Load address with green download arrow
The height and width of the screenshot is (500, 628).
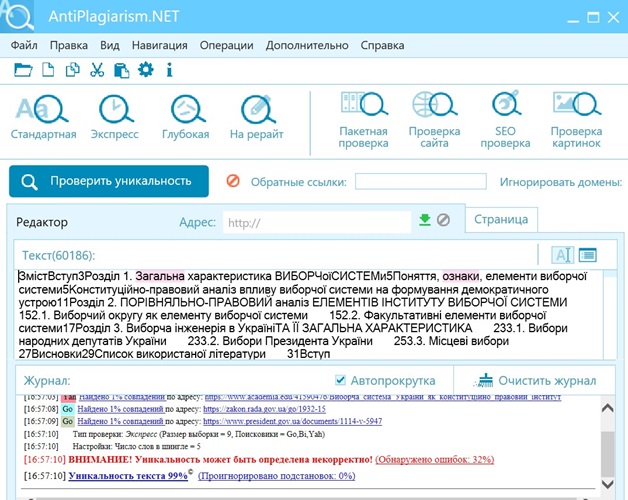click(x=425, y=220)
